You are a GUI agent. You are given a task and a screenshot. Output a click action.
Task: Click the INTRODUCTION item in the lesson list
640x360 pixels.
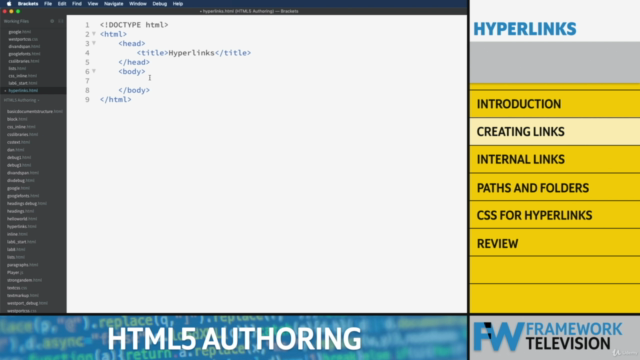(555, 104)
